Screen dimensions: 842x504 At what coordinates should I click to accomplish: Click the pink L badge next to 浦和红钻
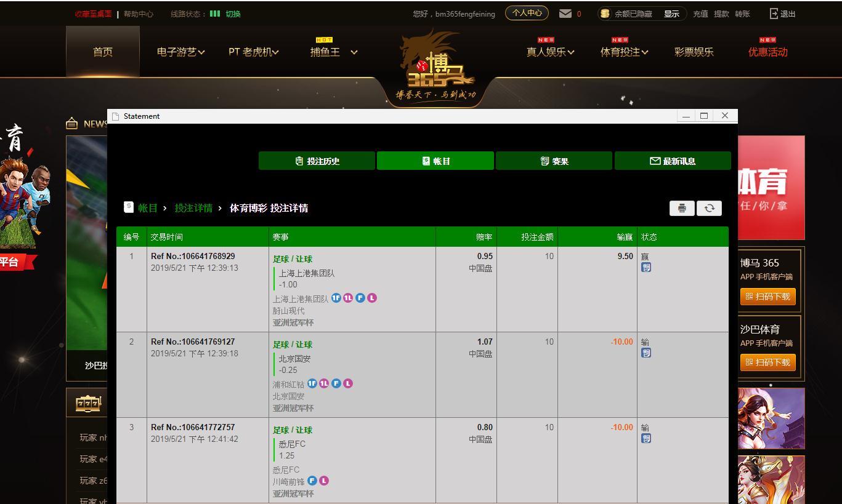click(x=348, y=383)
